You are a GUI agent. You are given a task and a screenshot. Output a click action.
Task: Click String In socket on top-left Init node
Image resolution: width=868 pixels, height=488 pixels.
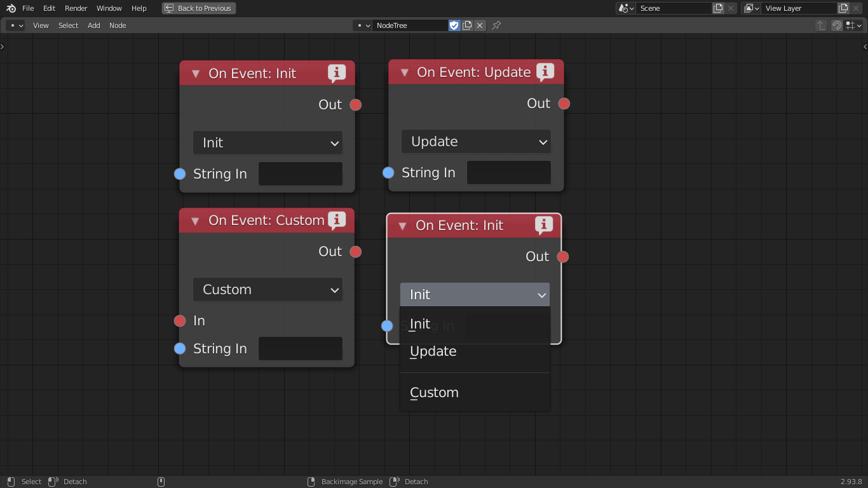pos(180,174)
